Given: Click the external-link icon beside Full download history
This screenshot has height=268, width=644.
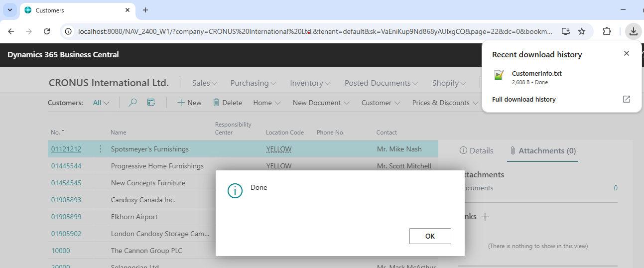Looking at the screenshot, I should [627, 99].
